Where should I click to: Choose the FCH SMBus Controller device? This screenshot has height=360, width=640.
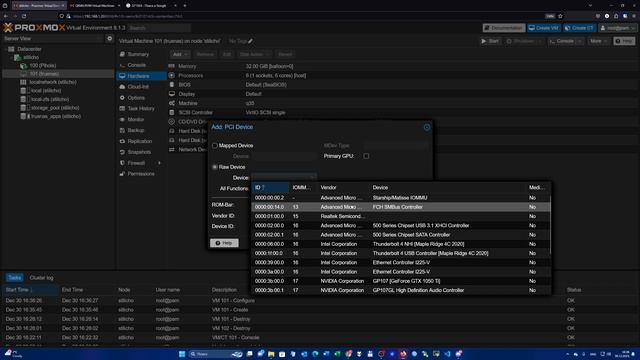click(x=401, y=207)
